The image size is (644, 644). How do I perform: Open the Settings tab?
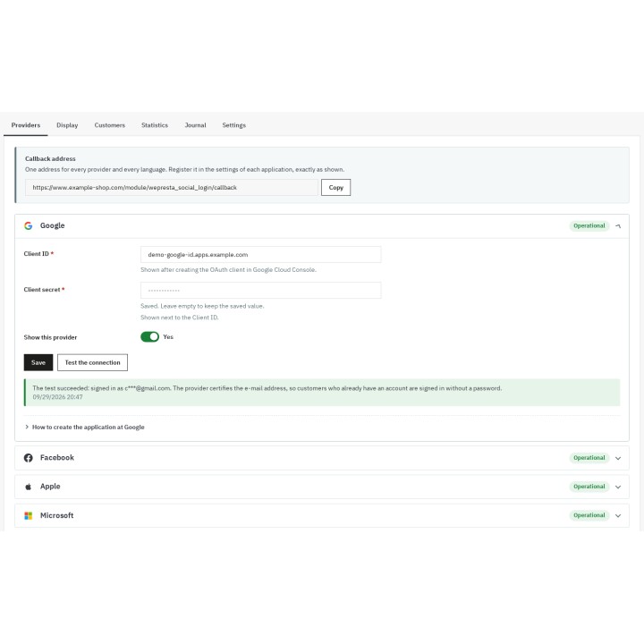tap(233, 125)
